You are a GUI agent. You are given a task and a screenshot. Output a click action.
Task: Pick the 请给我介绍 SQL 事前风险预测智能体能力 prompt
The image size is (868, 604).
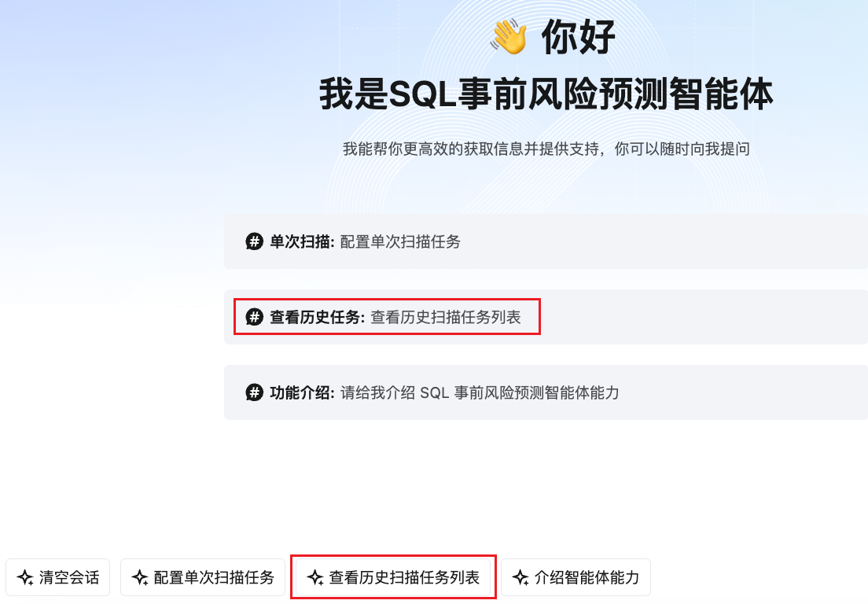pyautogui.click(x=480, y=393)
